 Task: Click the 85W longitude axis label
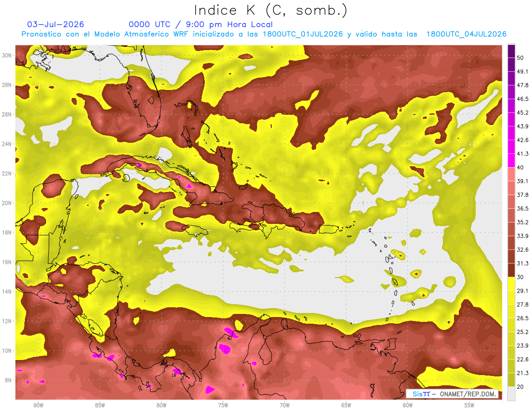coord(100,405)
